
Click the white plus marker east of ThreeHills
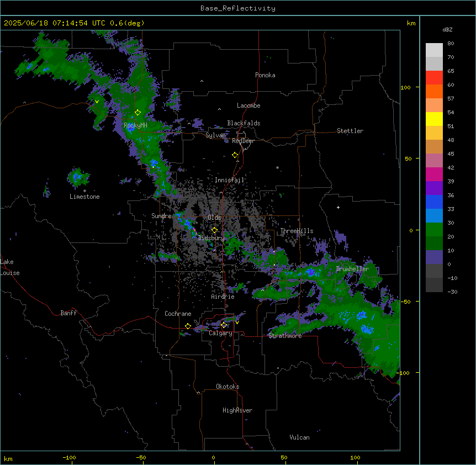[x=338, y=207]
